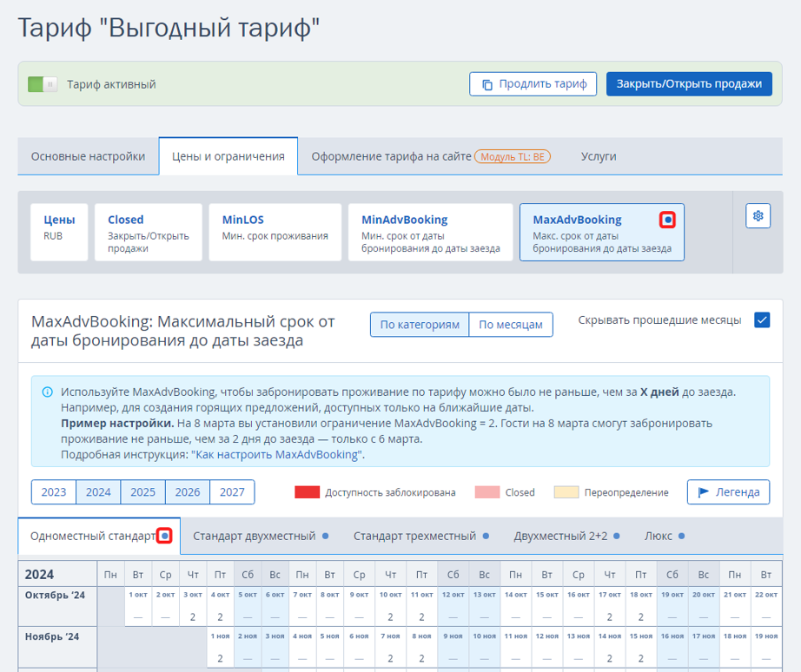The height and width of the screenshot is (672, 801).
Task: Switch view to По месяцам
Action: tap(510, 325)
